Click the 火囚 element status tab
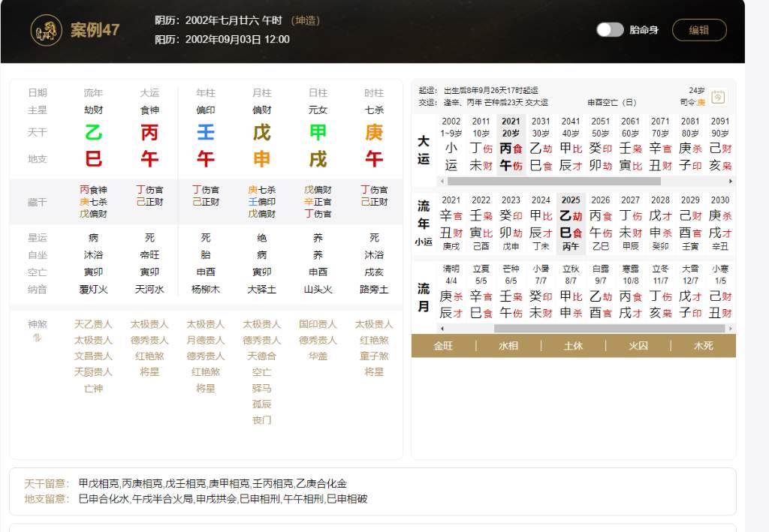The width and height of the screenshot is (769, 532). pos(638,346)
